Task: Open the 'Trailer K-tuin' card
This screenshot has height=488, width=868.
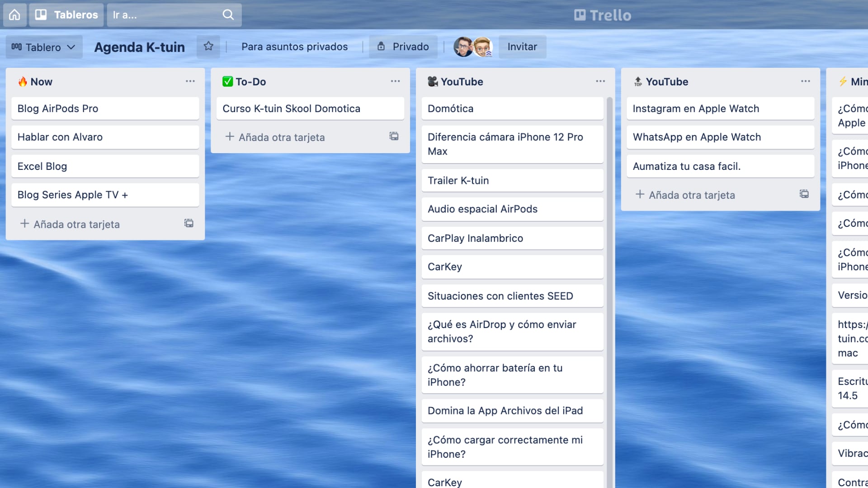Action: (x=512, y=180)
